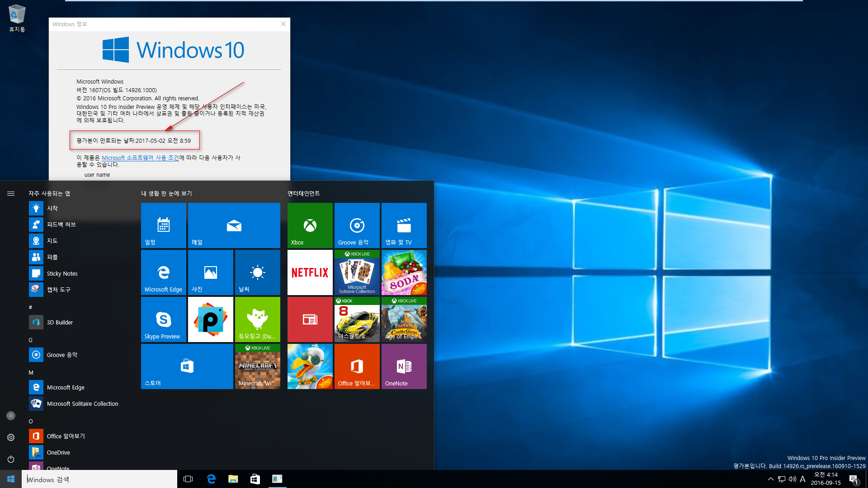This screenshot has height=488, width=868.
Task: Open the user account icon in Start
Action: 11,416
